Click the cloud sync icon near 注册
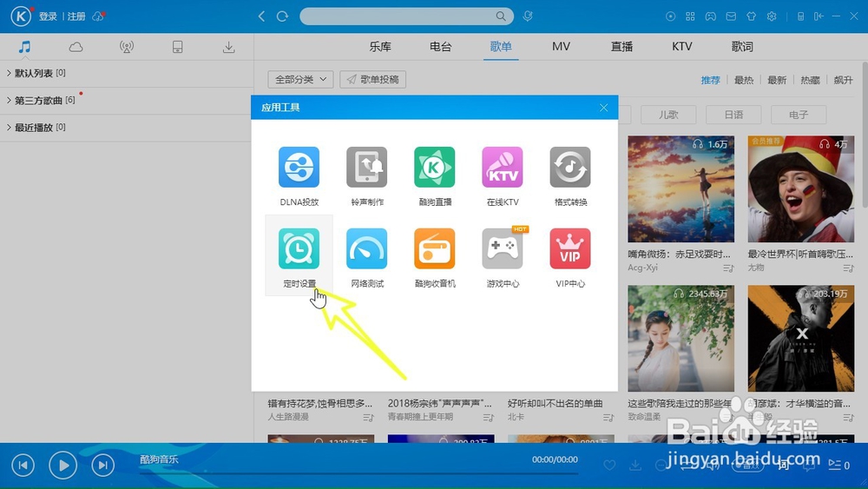Image resolution: width=868 pixels, height=489 pixels. pyautogui.click(x=98, y=17)
